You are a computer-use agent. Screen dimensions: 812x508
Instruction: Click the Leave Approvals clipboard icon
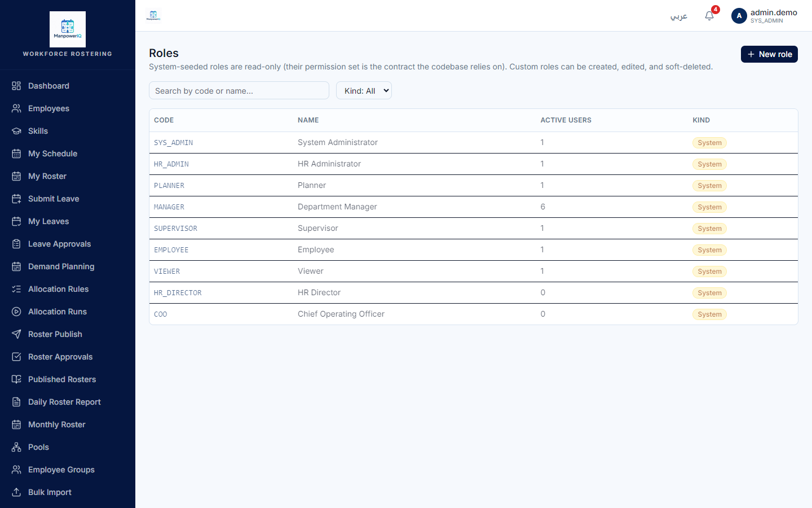point(16,244)
